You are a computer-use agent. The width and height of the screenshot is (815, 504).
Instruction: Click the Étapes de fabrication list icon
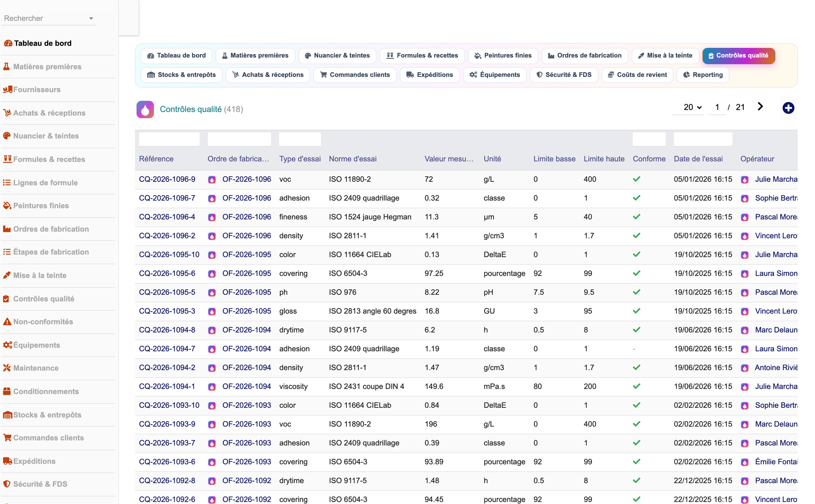(7, 252)
